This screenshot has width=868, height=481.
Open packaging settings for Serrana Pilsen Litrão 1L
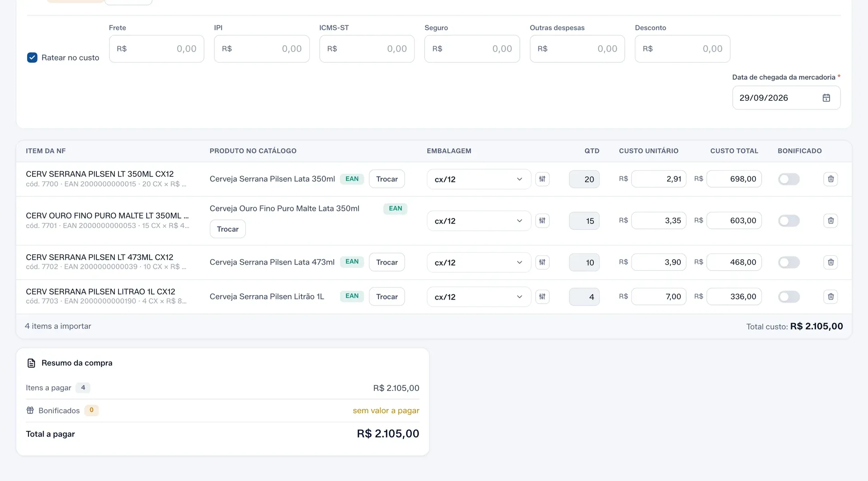pos(542,297)
